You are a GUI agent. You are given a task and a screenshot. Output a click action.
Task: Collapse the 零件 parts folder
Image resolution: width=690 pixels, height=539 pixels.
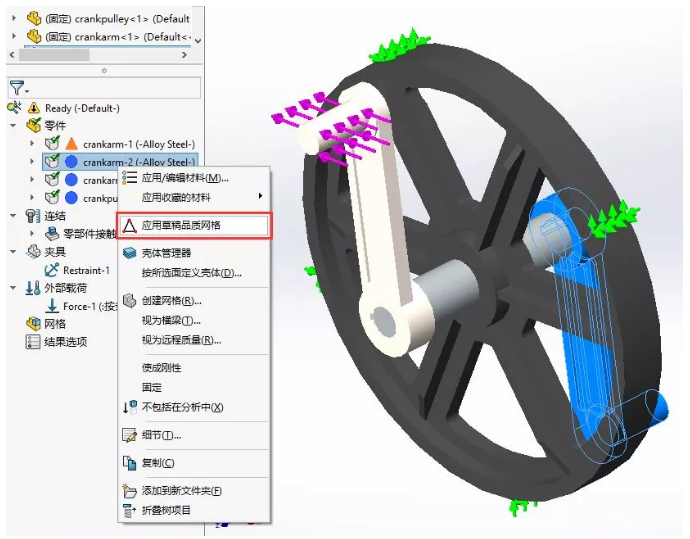coord(15,126)
